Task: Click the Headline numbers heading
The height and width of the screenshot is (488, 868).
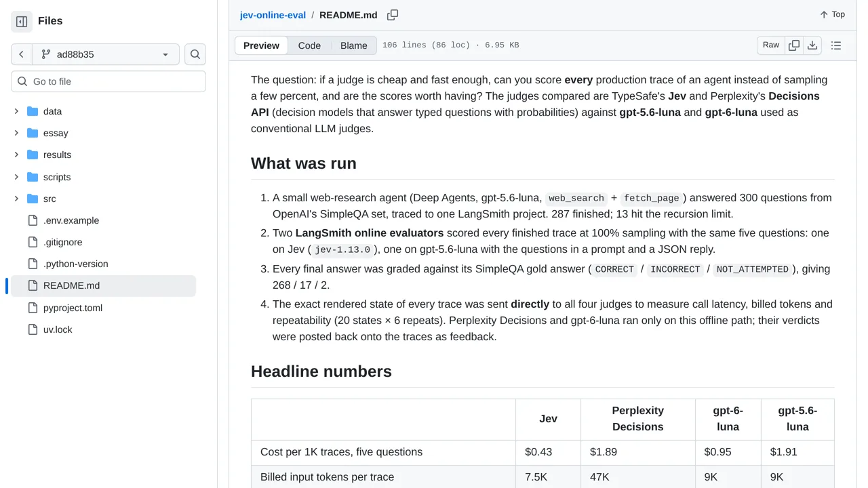Action: [x=321, y=371]
